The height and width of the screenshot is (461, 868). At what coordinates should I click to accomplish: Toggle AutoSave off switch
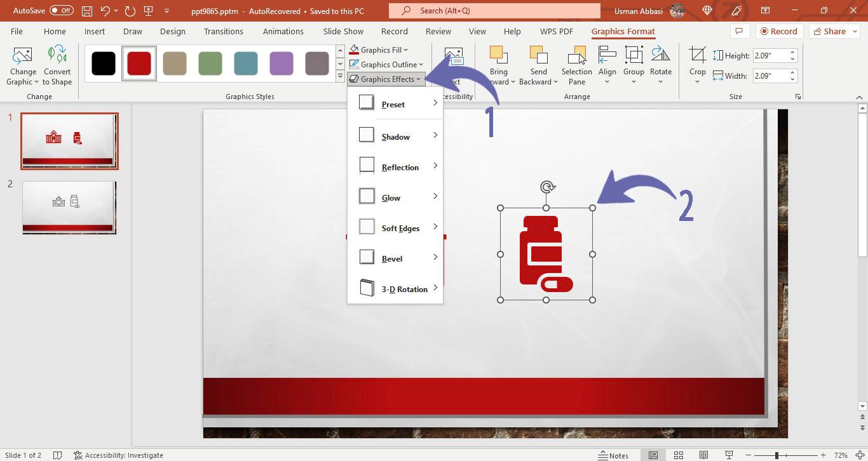pos(61,11)
